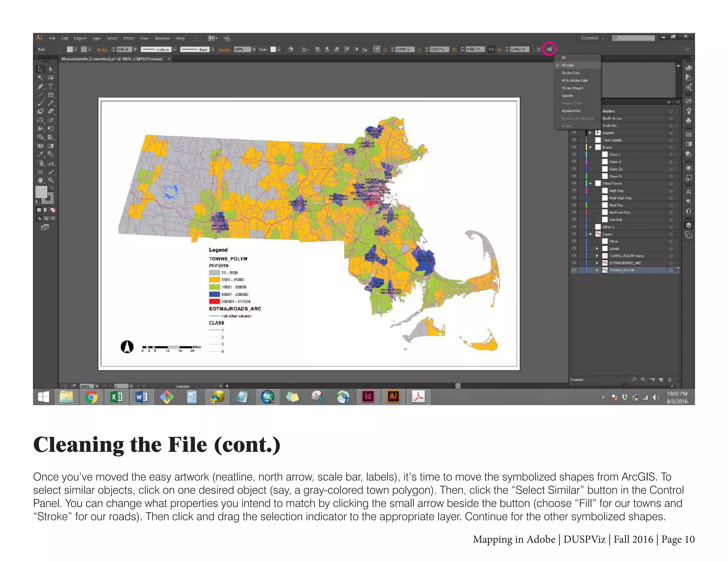Image resolution: width=728 pixels, height=562 pixels.
Task: Select the Selection (black arrow) tool
Action: [x=41, y=69]
